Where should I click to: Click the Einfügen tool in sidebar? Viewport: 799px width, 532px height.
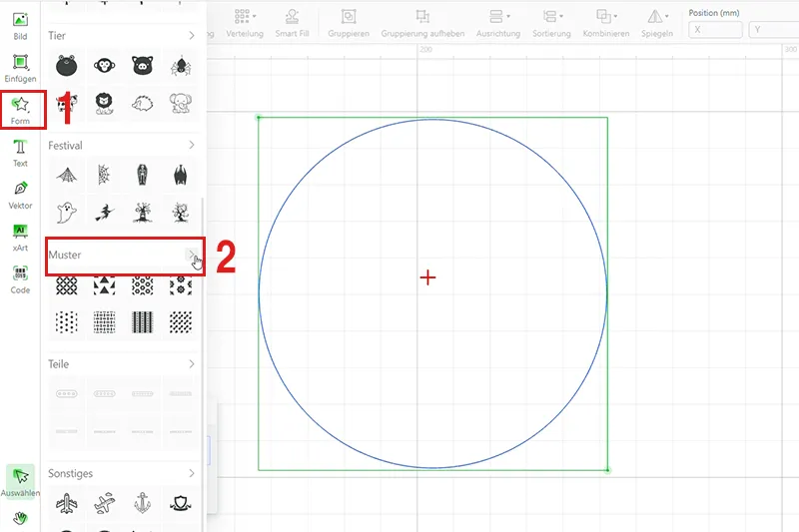point(20,68)
